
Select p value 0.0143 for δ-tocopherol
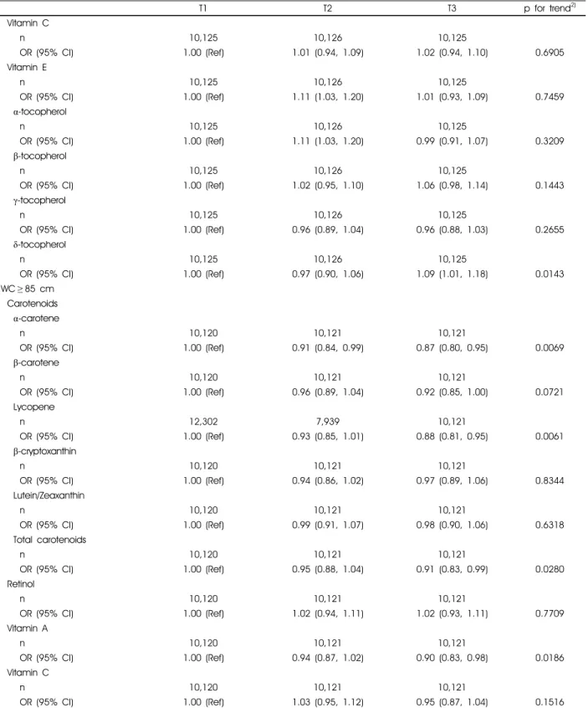pos(550,274)
